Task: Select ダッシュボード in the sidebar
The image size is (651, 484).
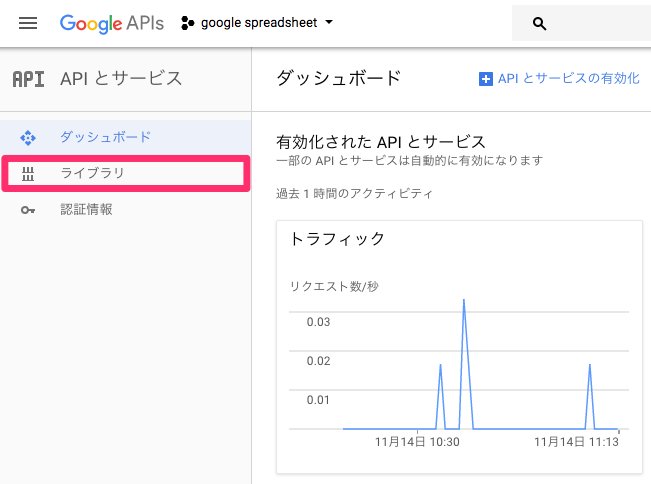Action: (x=125, y=137)
